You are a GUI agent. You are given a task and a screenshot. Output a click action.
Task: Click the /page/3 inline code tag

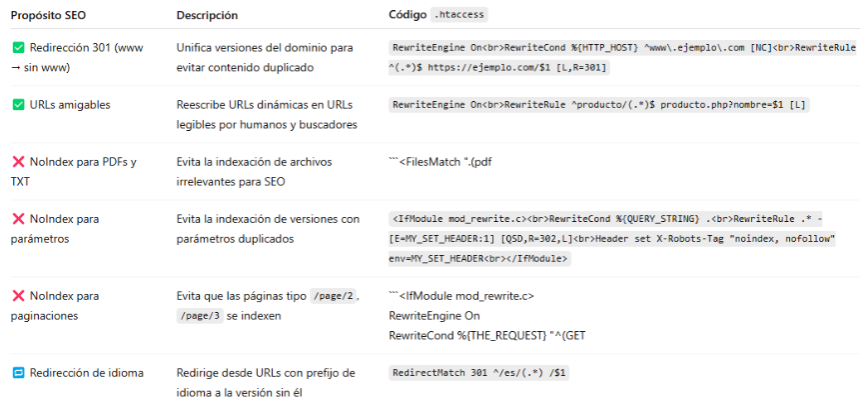[x=197, y=316]
